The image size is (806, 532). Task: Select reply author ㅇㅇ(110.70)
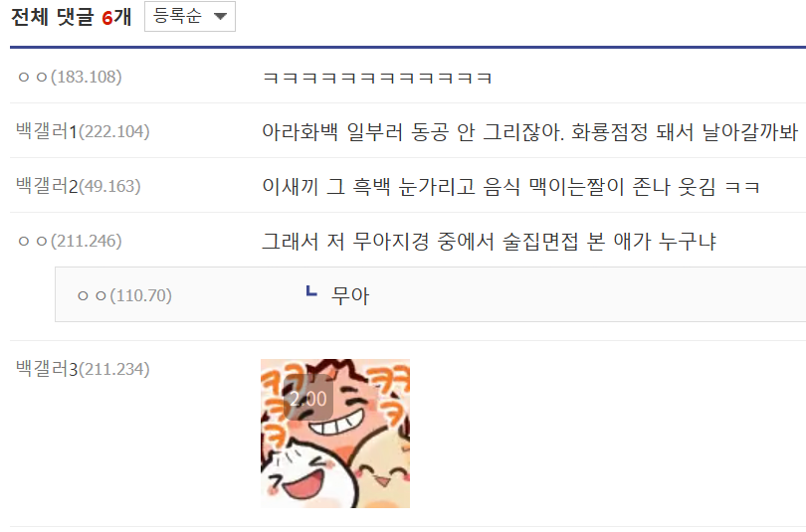coord(124,295)
